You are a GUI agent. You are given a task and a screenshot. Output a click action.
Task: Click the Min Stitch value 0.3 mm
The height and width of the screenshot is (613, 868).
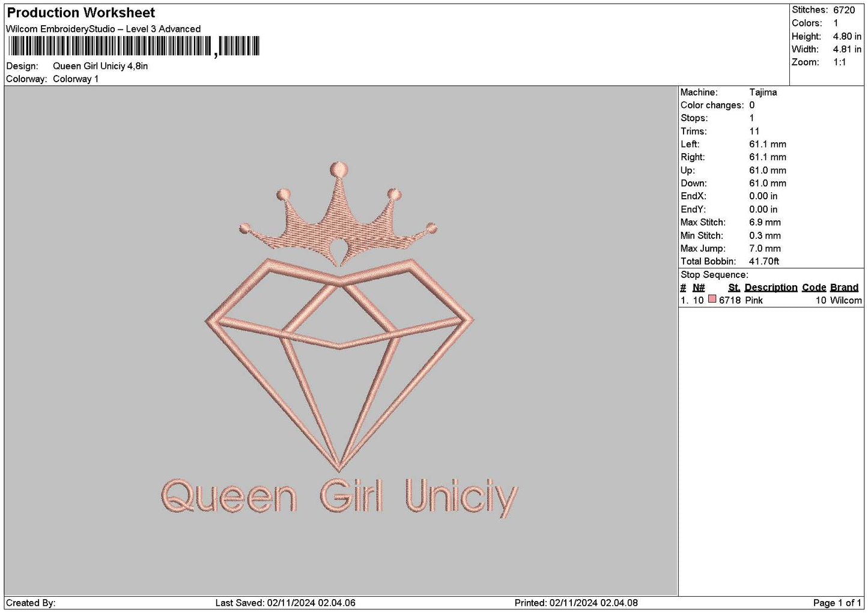point(765,236)
